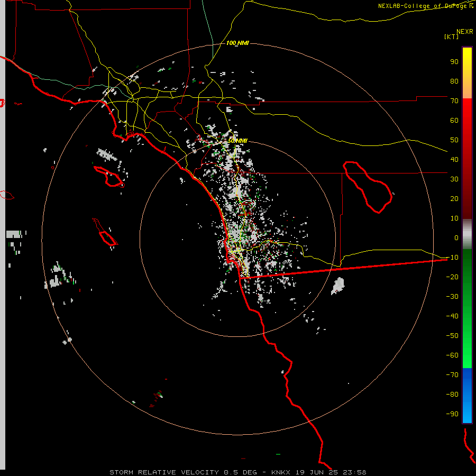Viewport: 476px width, 476px height.
Task: Click the Salton Sea red outline on map
Action: click(x=368, y=187)
